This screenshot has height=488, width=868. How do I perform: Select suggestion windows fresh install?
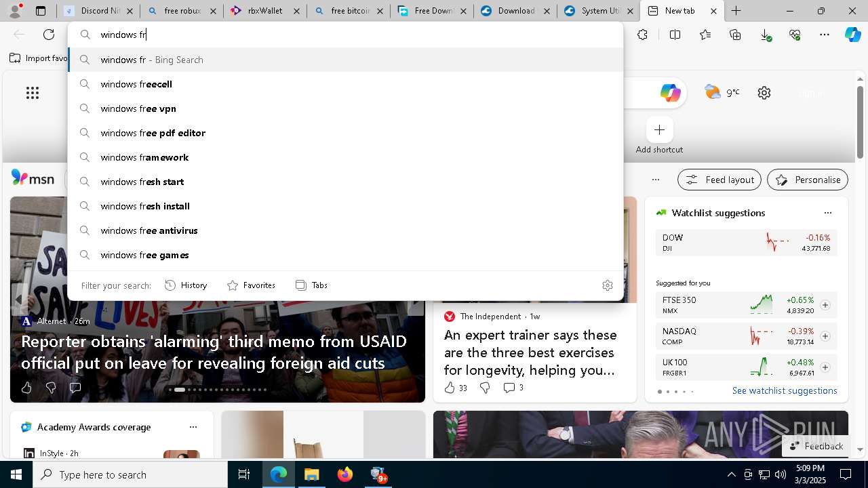[x=346, y=206]
